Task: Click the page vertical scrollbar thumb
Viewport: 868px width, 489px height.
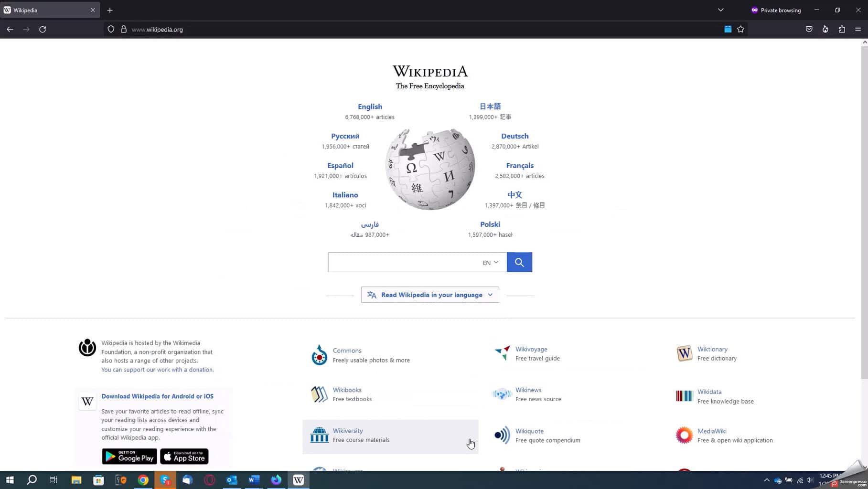Action: (x=864, y=213)
